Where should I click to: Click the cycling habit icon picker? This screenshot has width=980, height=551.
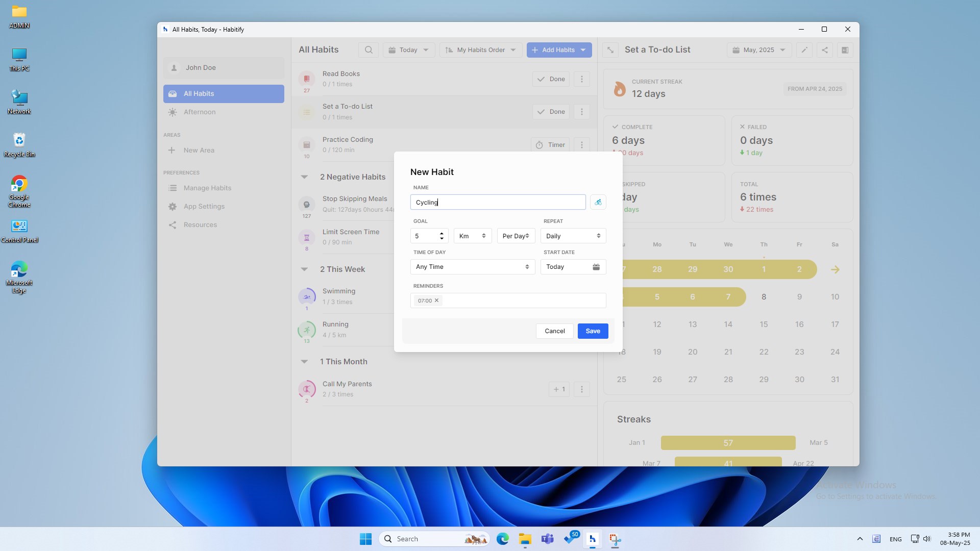[598, 202]
